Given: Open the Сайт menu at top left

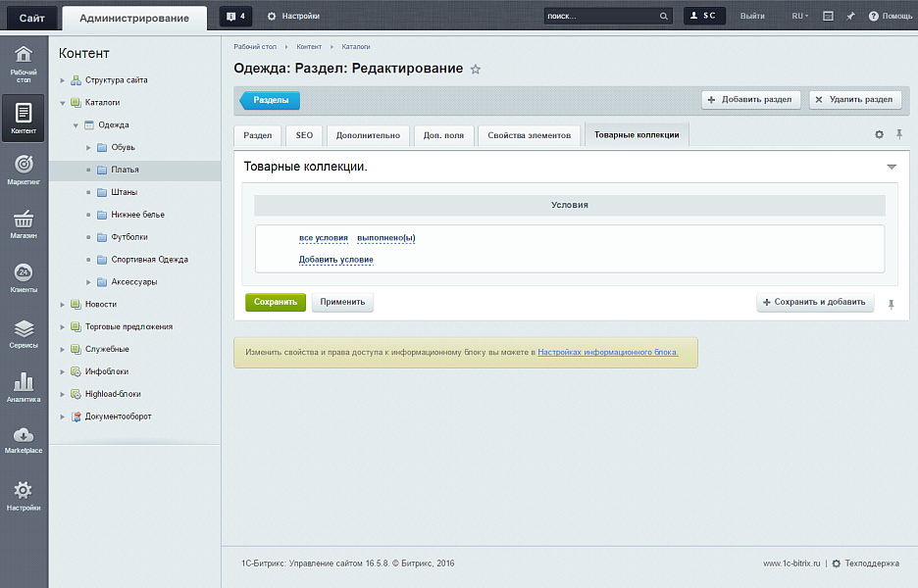Looking at the screenshot, I should point(30,16).
